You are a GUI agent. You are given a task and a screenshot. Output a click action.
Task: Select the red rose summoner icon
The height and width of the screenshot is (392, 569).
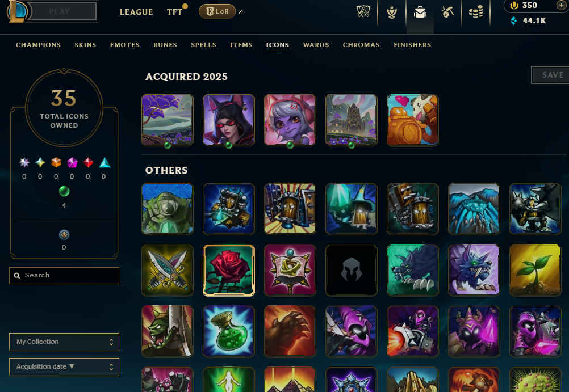coord(229,270)
